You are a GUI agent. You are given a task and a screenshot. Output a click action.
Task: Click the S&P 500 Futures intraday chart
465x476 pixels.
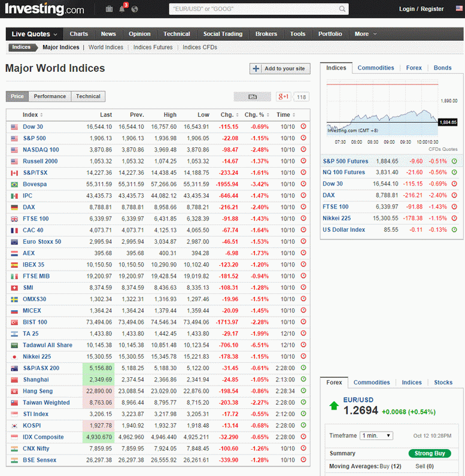pyautogui.click(x=382, y=109)
